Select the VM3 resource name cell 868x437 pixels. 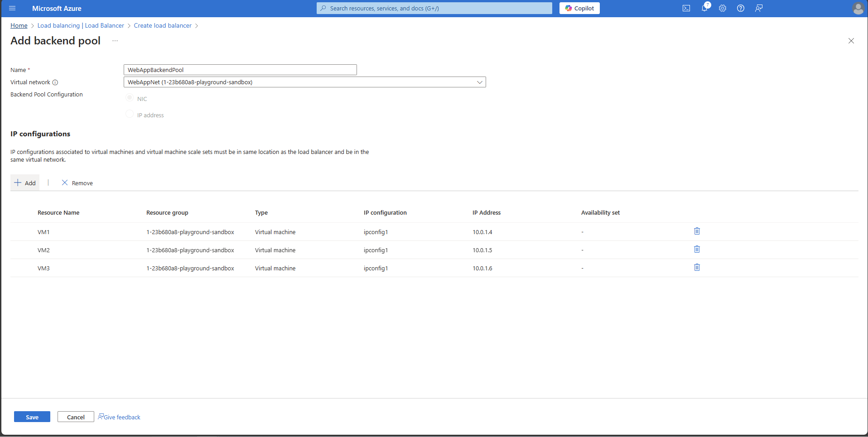coord(43,269)
